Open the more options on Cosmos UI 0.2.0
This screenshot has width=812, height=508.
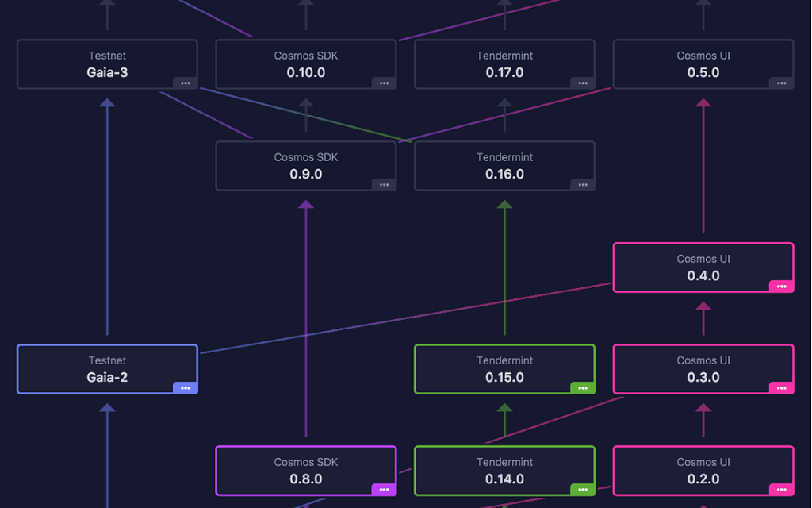782,489
